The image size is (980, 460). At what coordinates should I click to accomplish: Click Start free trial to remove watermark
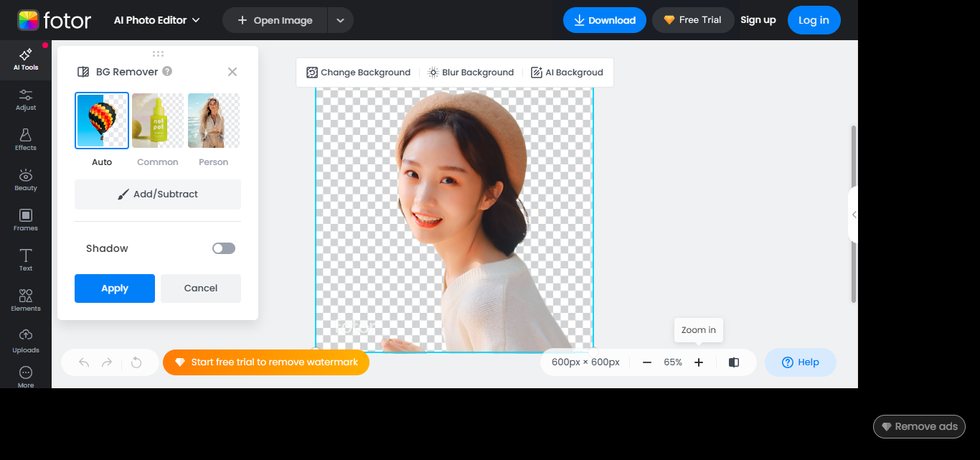point(266,362)
